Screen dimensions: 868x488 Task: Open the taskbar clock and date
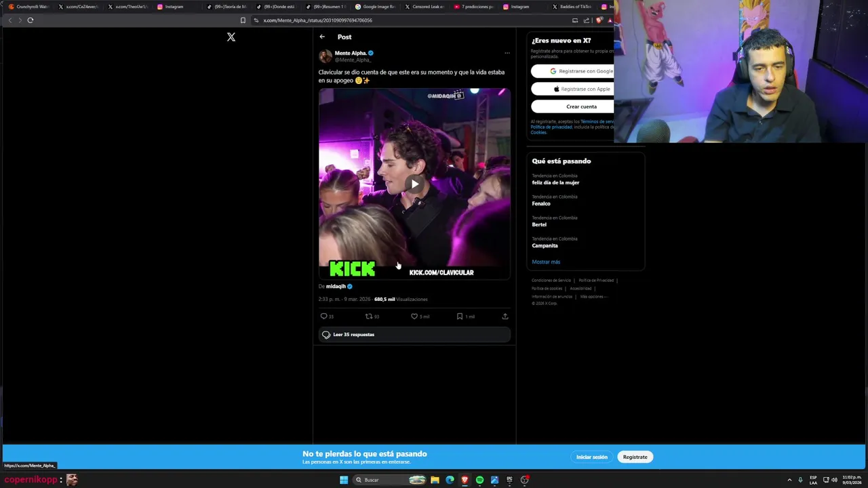852,480
